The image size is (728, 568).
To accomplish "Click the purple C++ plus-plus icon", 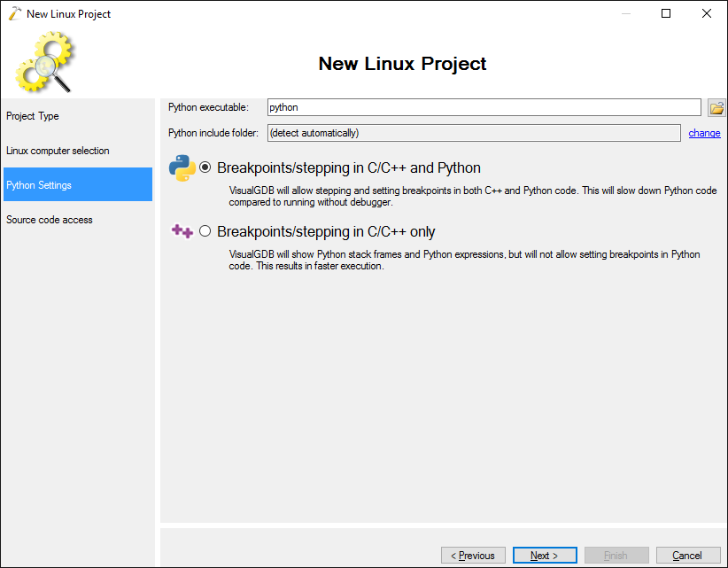I will (x=182, y=230).
